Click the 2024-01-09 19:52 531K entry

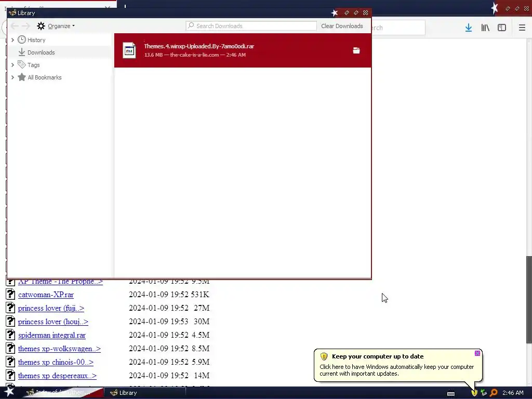(169, 295)
